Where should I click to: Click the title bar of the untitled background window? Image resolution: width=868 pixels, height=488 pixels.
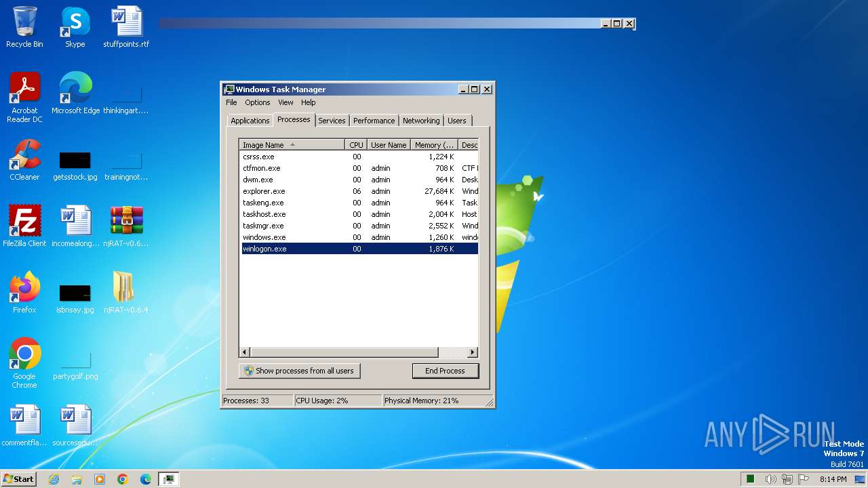click(x=380, y=23)
